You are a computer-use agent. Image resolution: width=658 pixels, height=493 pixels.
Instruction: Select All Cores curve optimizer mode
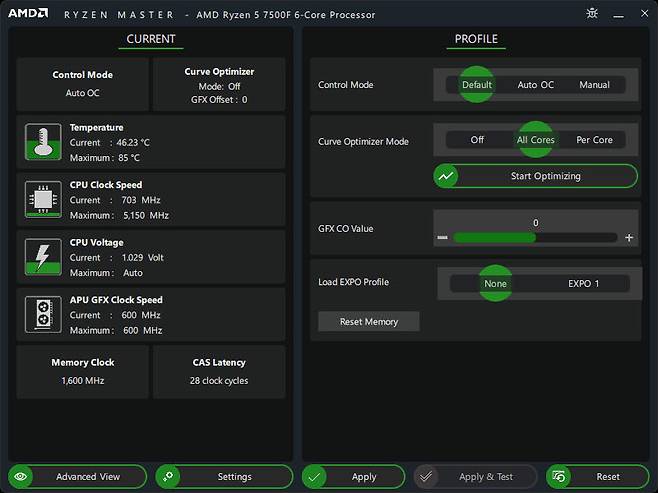[x=535, y=140]
